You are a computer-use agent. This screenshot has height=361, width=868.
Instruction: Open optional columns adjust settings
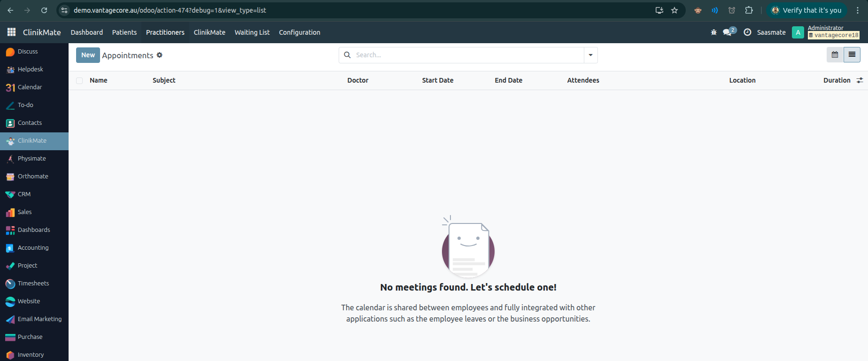(x=860, y=80)
